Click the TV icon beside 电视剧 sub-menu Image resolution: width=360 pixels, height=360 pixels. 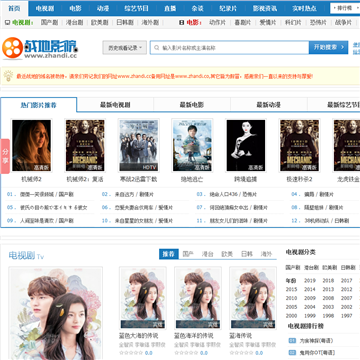click(7, 23)
